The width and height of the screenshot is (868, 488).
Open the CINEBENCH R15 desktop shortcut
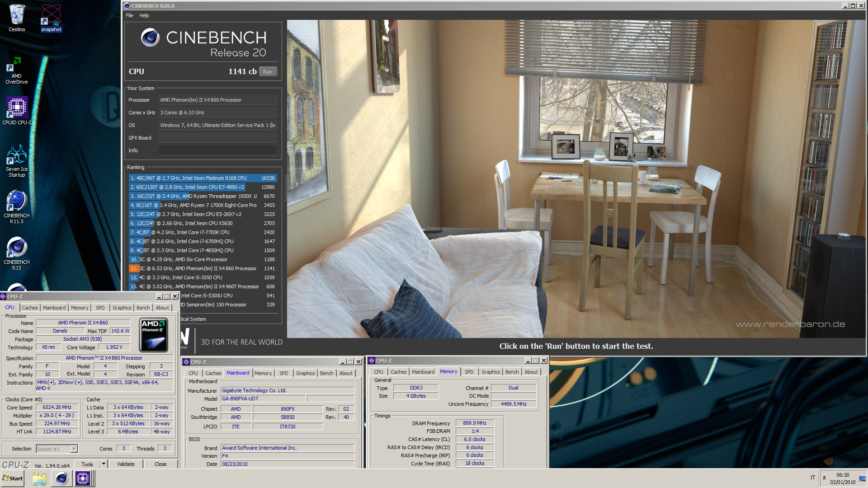pyautogui.click(x=17, y=254)
